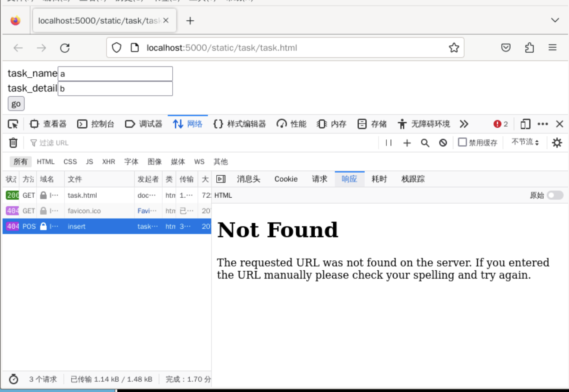
Task: Filter requests by 其他
Action: [221, 161]
